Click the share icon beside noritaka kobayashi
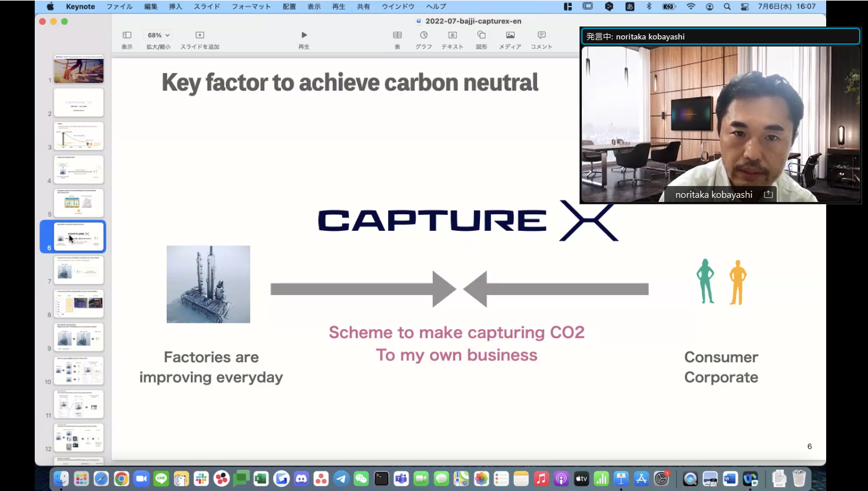The image size is (868, 491). (x=768, y=194)
